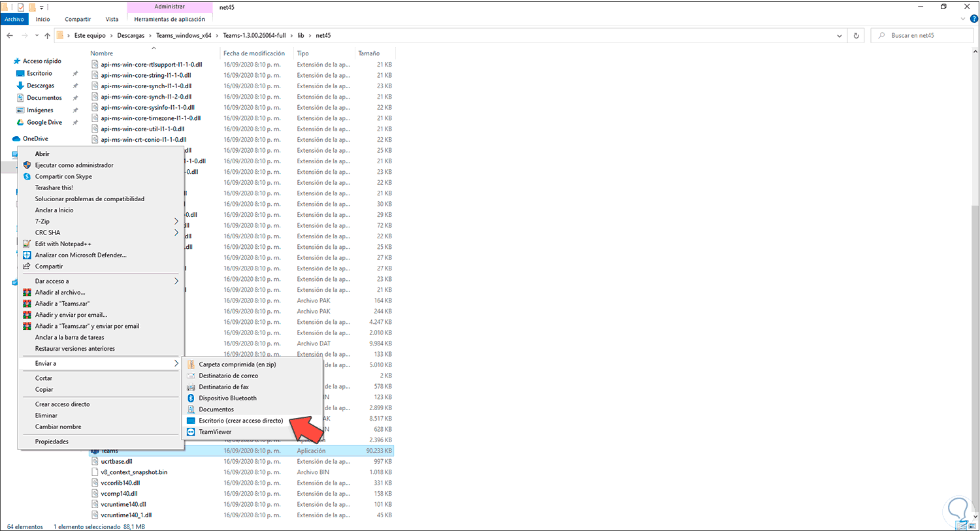Open the address bar history dropdown arrow

(x=840, y=36)
